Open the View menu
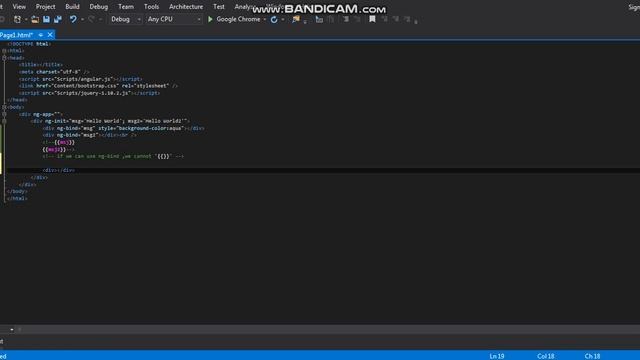 tap(19, 7)
